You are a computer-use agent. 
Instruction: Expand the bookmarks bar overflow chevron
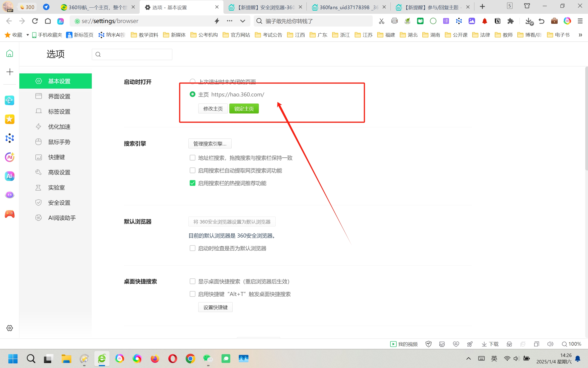pos(580,35)
